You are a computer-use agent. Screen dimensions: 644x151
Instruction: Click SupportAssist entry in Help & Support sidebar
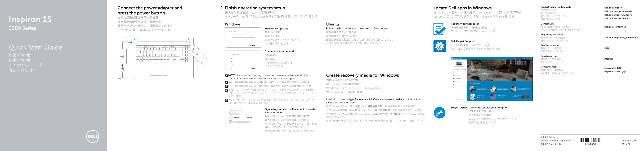coord(458,79)
